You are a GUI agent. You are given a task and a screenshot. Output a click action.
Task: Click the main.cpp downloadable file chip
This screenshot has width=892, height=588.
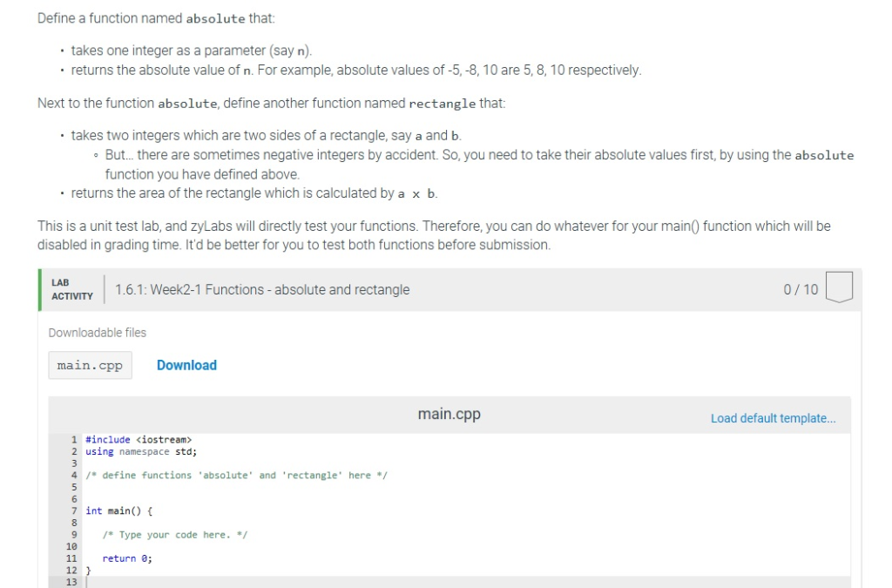[90, 365]
